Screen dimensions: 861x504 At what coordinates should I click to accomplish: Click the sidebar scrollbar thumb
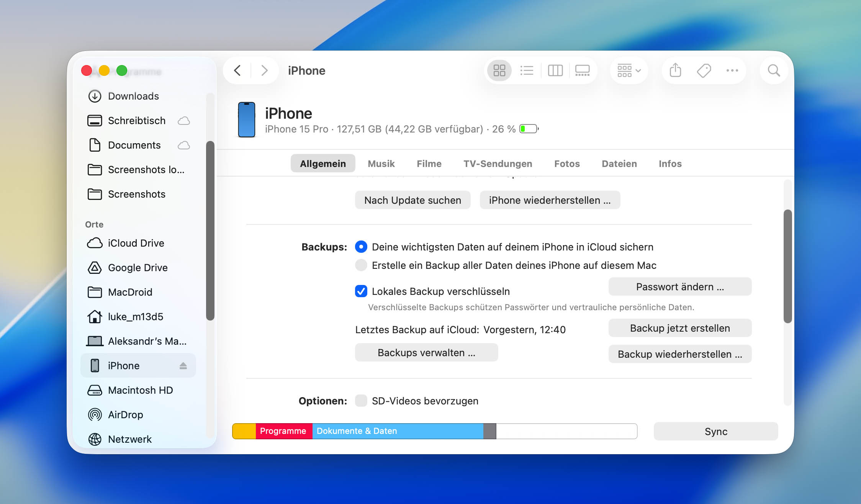[x=210, y=231]
